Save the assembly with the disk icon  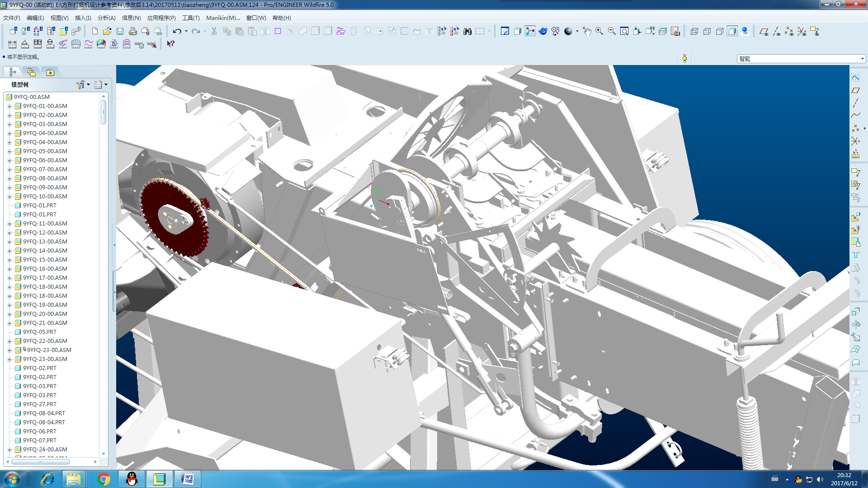pyautogui.click(x=120, y=31)
